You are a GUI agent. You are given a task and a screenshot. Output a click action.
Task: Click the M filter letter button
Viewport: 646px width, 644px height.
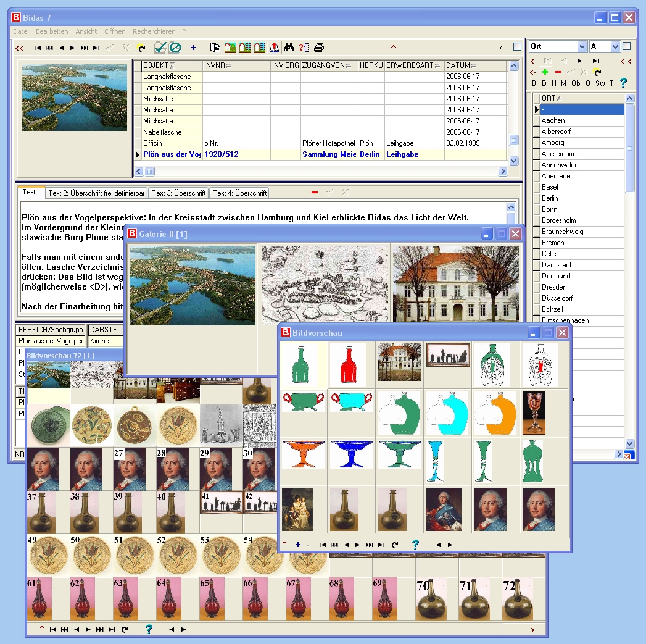563,83
